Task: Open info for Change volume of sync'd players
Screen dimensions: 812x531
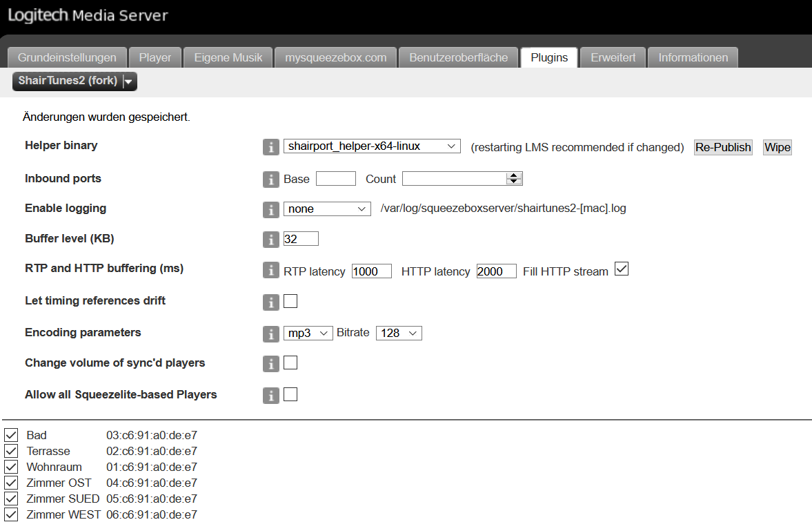Action: click(271, 364)
